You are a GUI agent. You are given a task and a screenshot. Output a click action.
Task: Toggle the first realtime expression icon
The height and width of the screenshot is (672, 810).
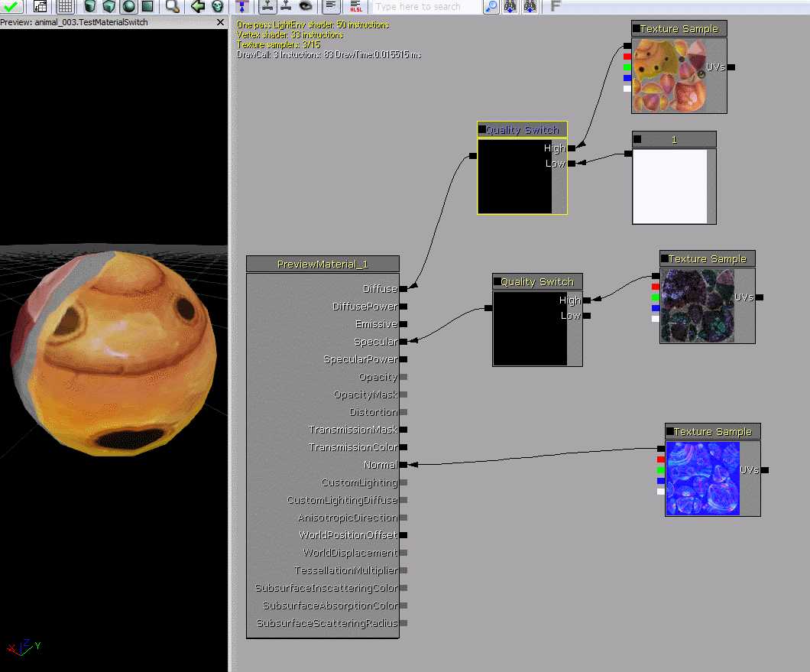tap(267, 6)
